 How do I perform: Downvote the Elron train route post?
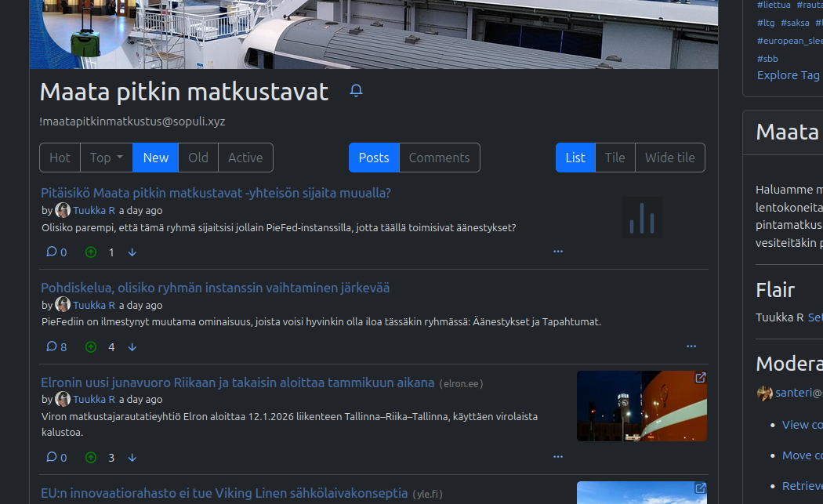coord(132,457)
